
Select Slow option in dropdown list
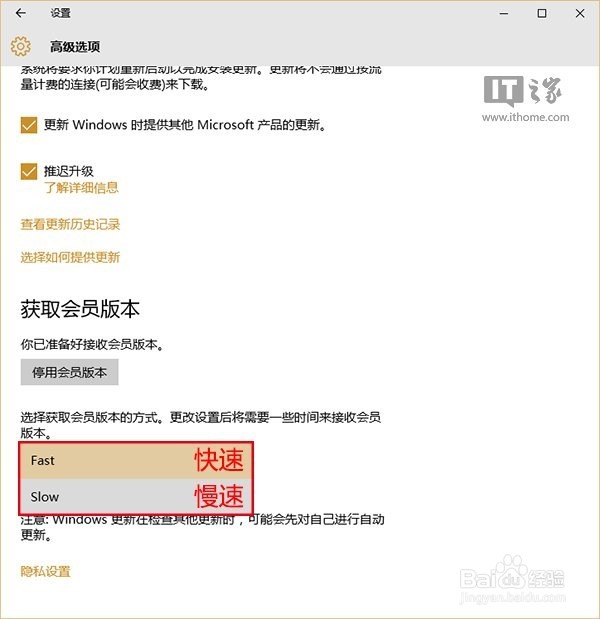point(136,496)
